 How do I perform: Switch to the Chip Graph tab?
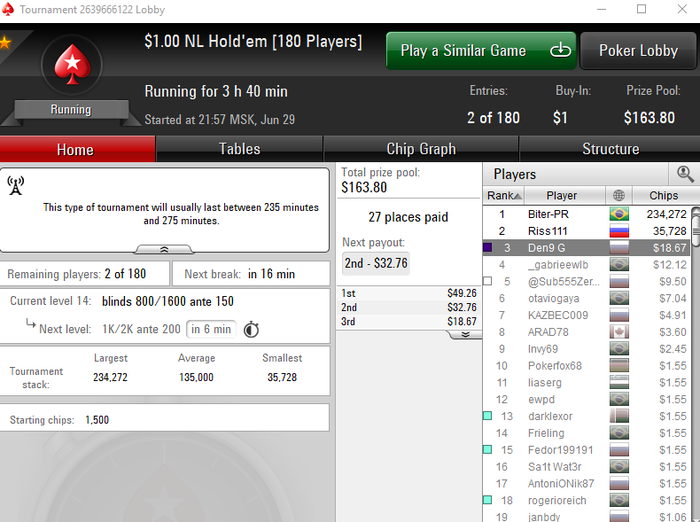(421, 149)
